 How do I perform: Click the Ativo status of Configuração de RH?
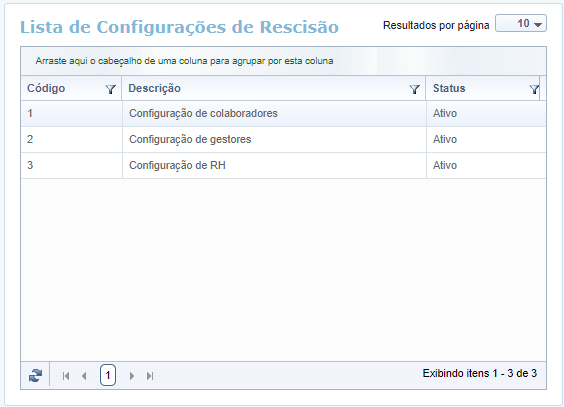pyautogui.click(x=445, y=165)
